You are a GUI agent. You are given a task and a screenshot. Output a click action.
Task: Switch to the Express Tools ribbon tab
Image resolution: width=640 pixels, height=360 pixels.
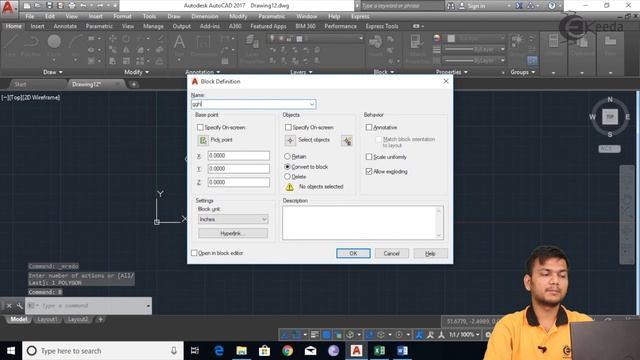click(382, 26)
